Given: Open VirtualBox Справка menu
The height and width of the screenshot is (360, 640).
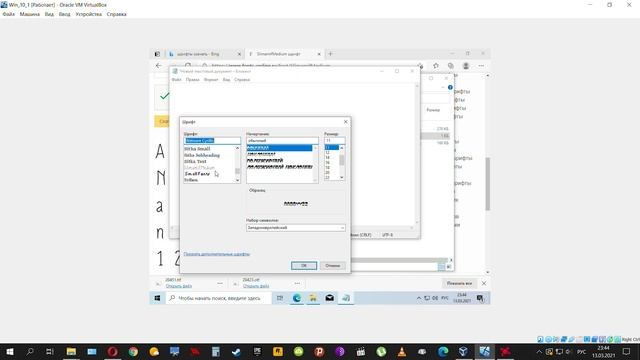Looking at the screenshot, I should pyautogui.click(x=117, y=14).
